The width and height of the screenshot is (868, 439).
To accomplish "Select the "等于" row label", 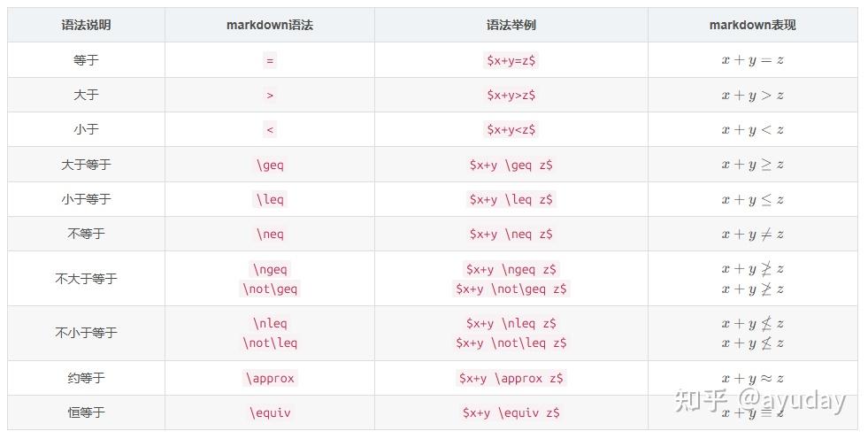I will click(x=86, y=60).
